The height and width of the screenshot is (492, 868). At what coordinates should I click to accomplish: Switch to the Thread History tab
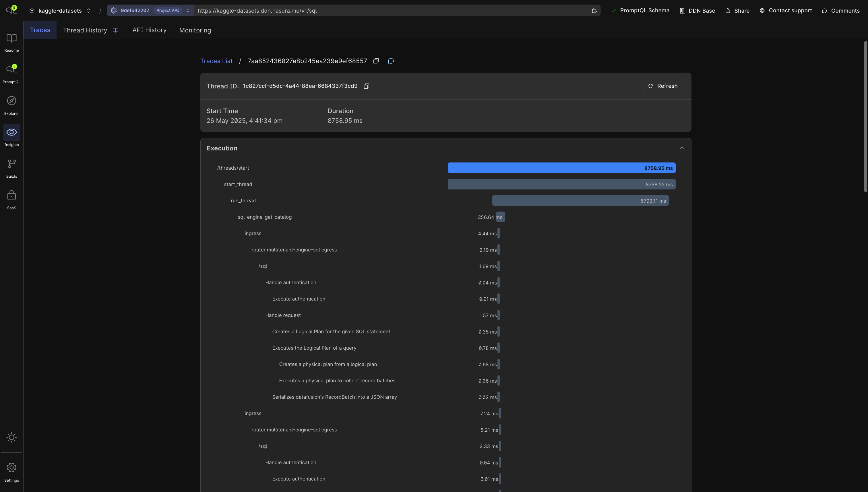point(84,30)
